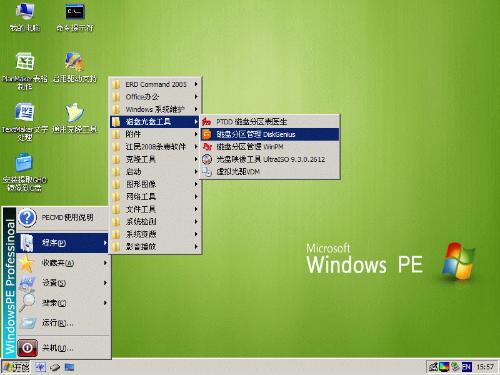This screenshot has height=375, width=500.
Task: Click the 15:57 clock in the tray
Action: click(485, 367)
